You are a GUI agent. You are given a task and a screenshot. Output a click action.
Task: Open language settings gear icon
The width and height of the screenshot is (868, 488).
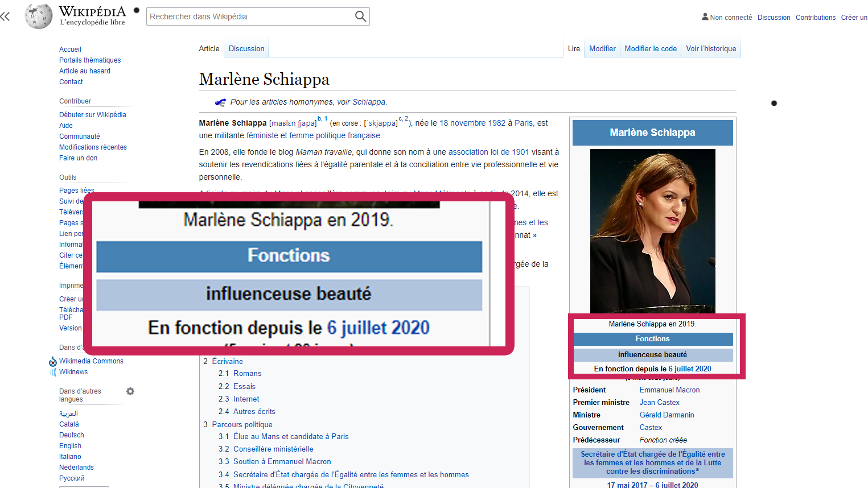(130, 391)
